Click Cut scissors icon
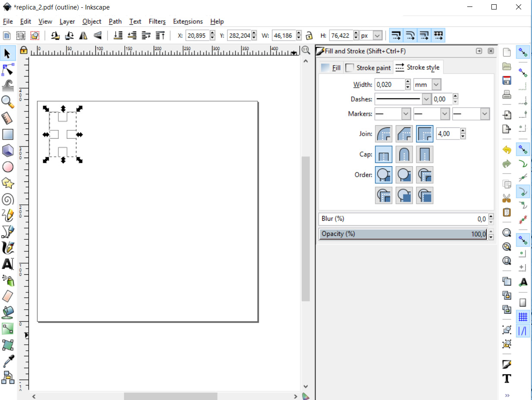 coord(507,198)
